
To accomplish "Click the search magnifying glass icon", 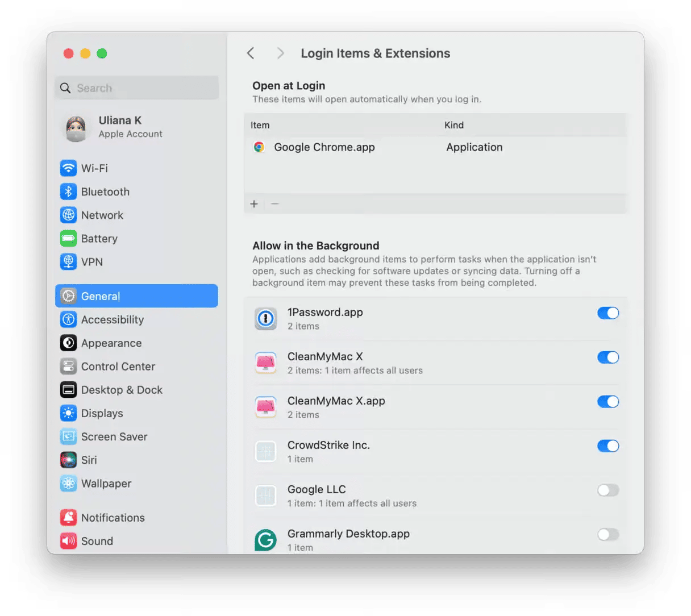I will (x=65, y=88).
